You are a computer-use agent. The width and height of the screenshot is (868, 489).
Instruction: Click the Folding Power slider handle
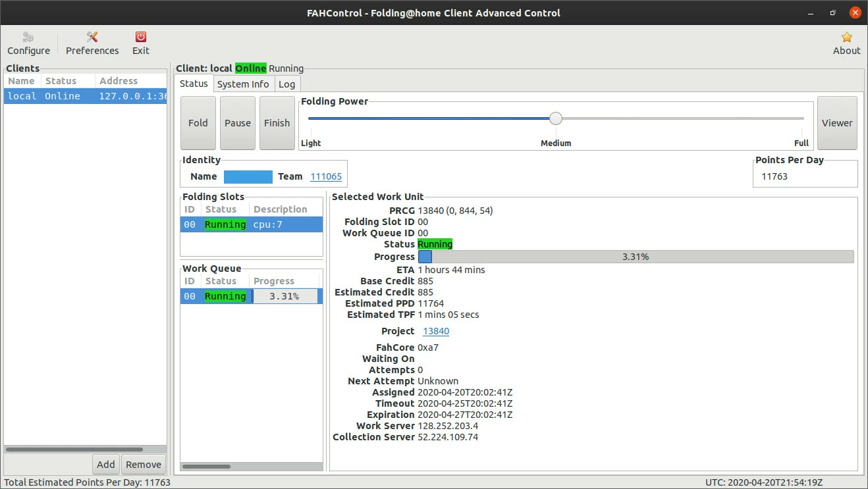pos(556,118)
